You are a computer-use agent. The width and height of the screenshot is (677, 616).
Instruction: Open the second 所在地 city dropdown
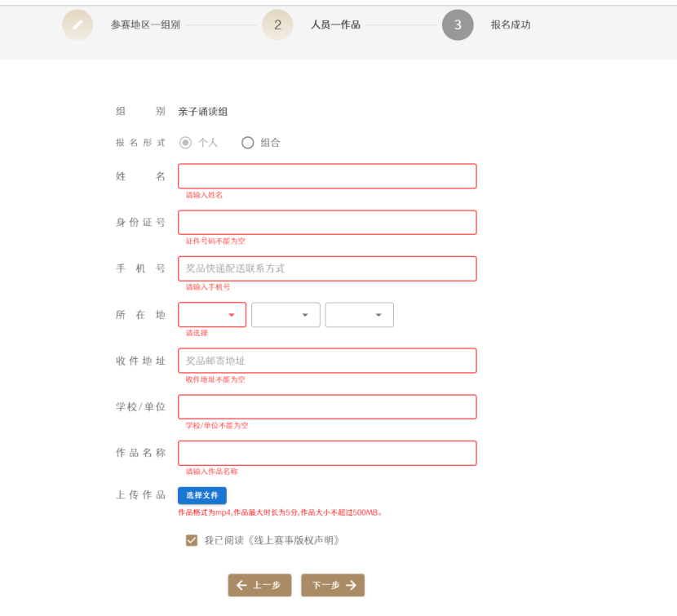(x=285, y=315)
